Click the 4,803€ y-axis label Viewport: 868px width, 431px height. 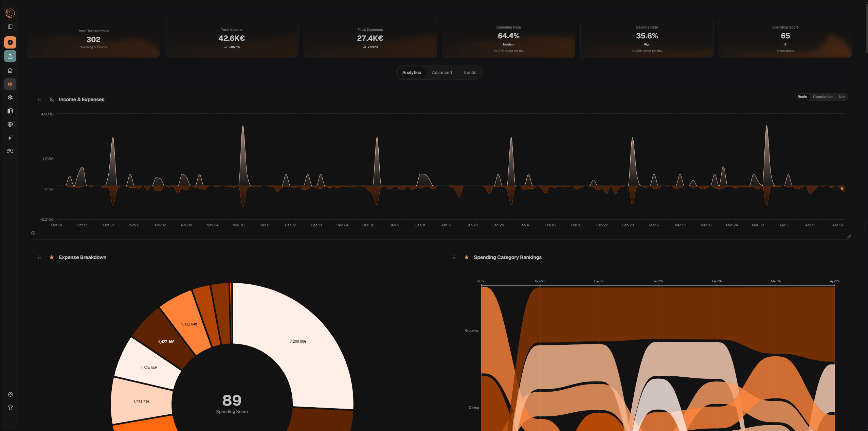coord(47,114)
